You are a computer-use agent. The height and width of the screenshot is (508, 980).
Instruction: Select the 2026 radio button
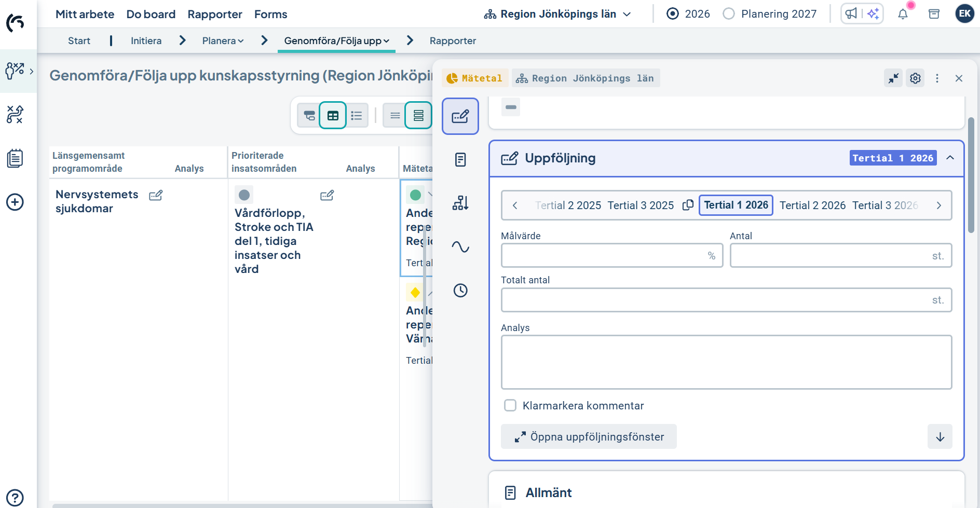[x=673, y=14]
